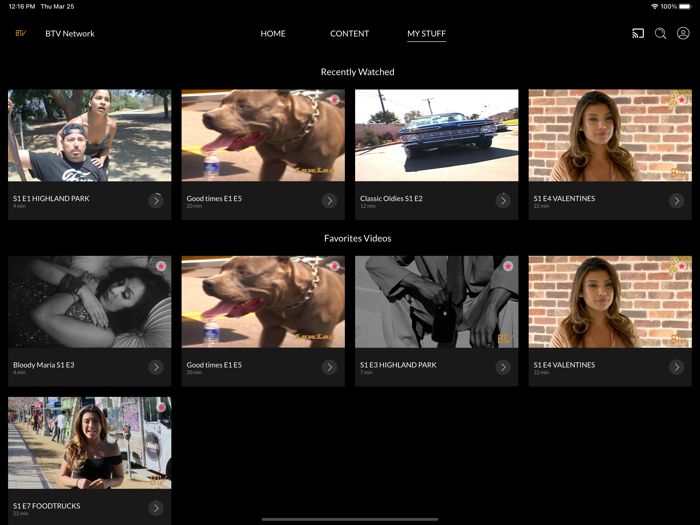This screenshot has height=525, width=700.
Task: Play the pit bull thumbnail in Favorites Videos
Action: click(263, 302)
